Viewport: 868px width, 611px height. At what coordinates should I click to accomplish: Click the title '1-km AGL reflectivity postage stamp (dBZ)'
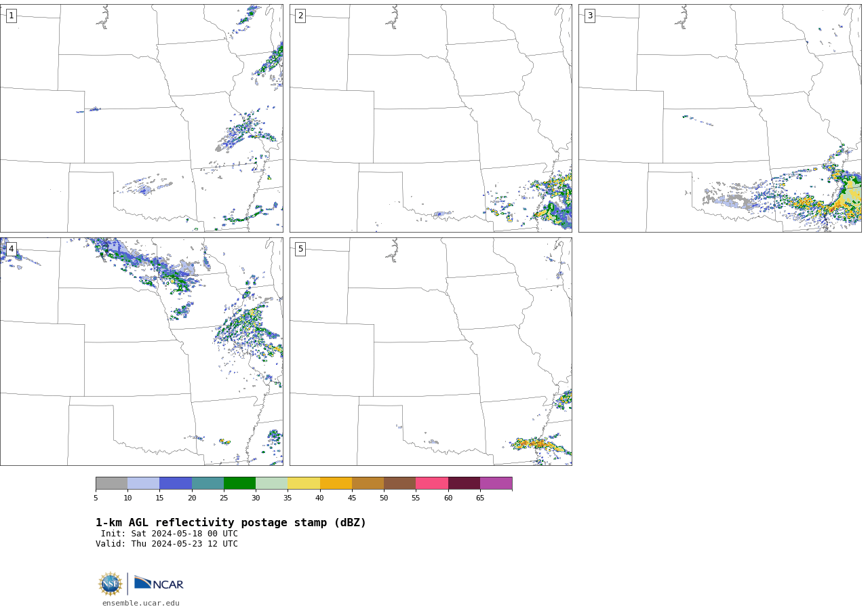(231, 523)
